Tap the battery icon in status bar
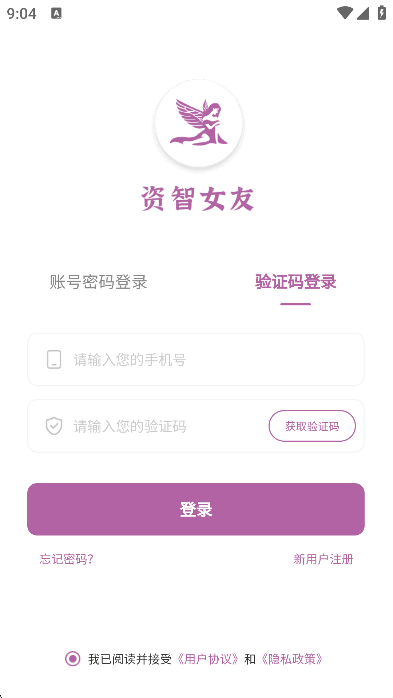 pos(382,13)
